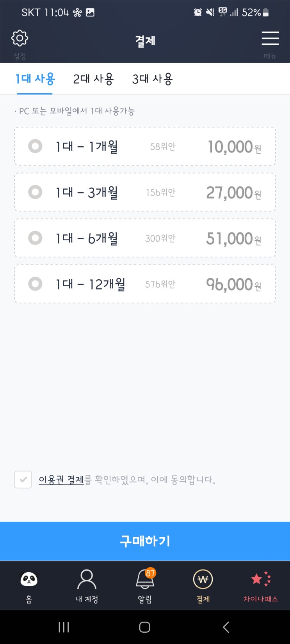The height and width of the screenshot is (644, 290).
Task: Open the hamburger menu
Action: click(x=270, y=39)
